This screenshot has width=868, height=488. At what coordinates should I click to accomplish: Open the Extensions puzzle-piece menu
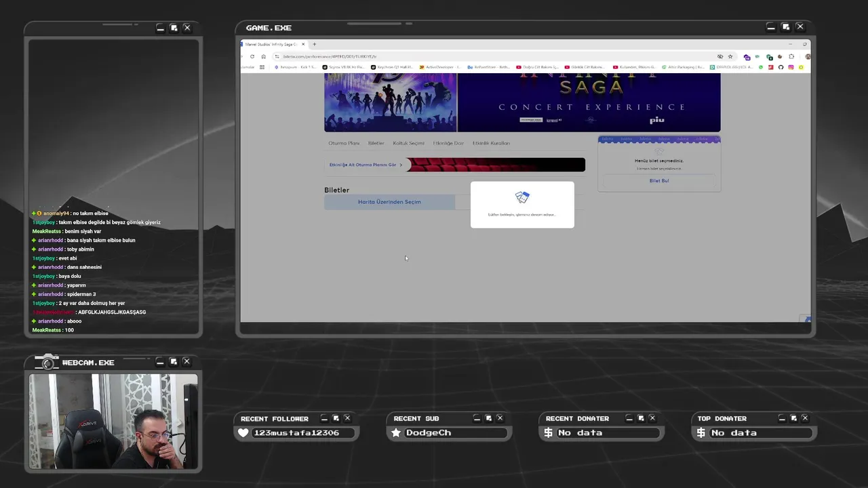791,57
